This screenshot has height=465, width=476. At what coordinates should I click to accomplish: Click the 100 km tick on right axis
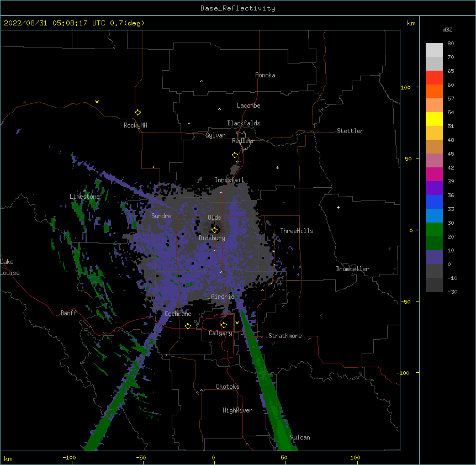pos(405,87)
